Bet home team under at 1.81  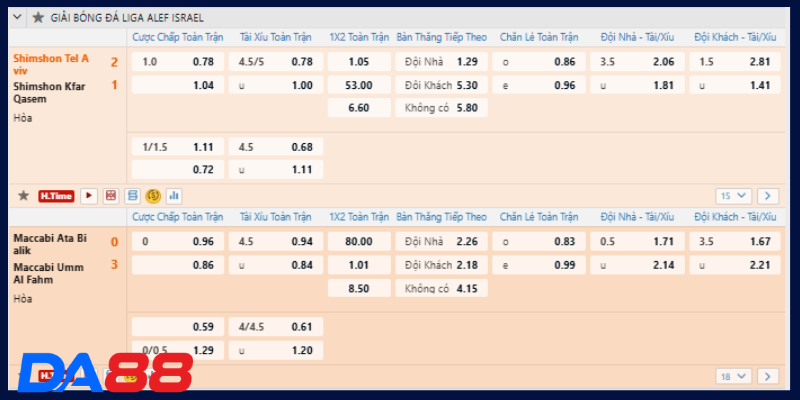pyautogui.click(x=637, y=85)
